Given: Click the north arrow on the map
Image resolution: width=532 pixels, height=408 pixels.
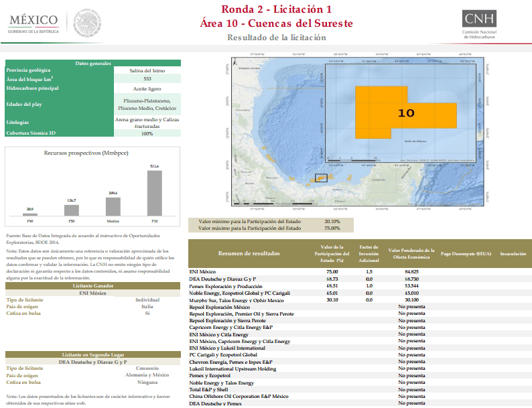Looking at the screenshot, I should click(x=235, y=62).
